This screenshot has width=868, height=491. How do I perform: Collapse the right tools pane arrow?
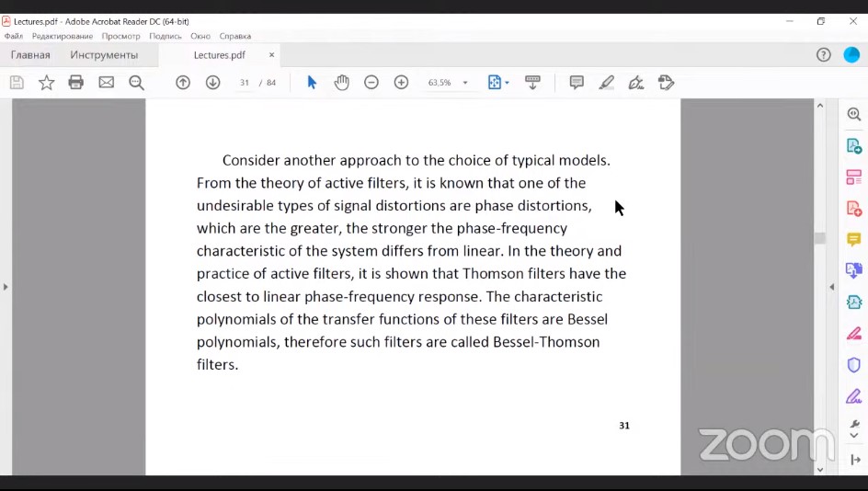point(831,287)
